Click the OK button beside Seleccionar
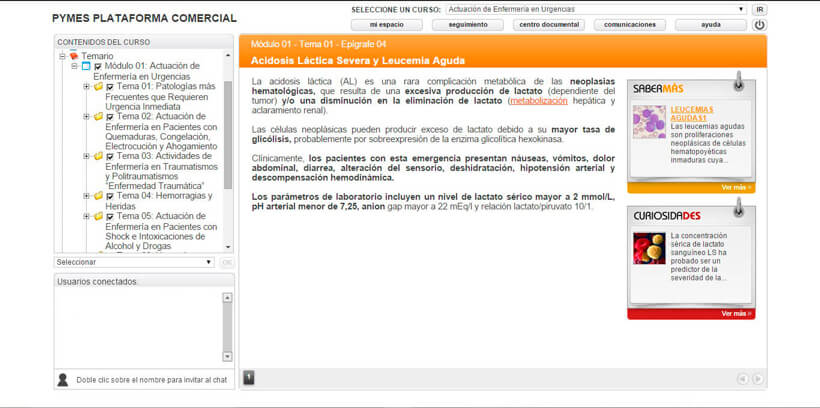 (227, 262)
